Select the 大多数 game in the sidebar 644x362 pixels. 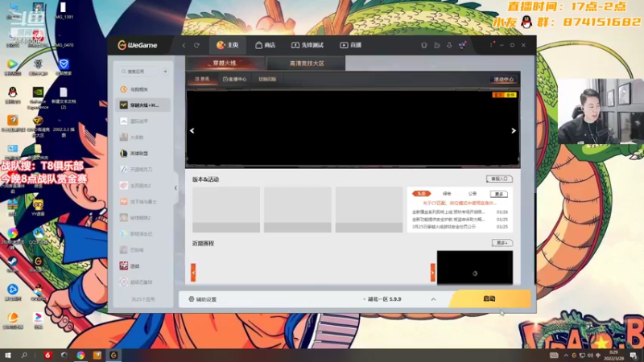coord(143,137)
